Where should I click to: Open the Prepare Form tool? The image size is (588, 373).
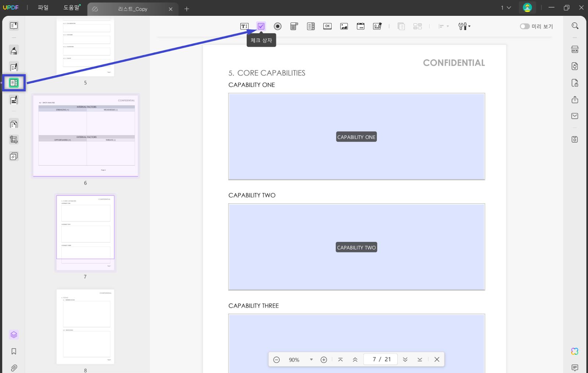click(14, 83)
